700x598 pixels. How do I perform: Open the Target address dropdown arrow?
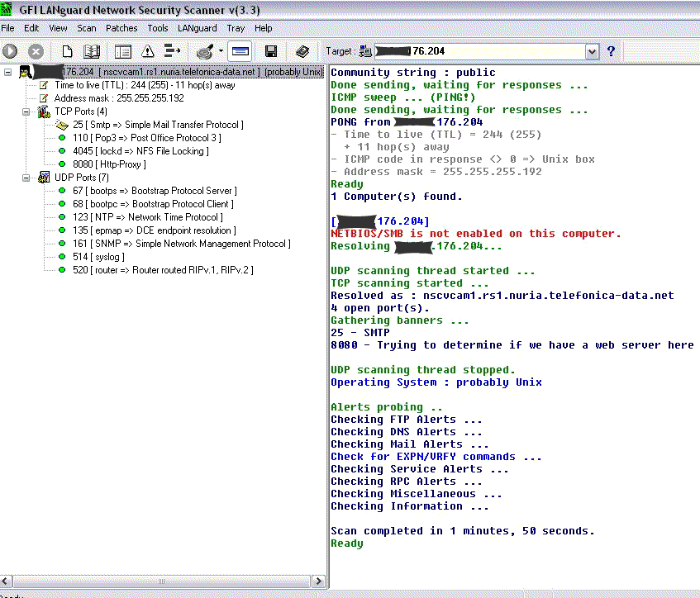pos(592,52)
